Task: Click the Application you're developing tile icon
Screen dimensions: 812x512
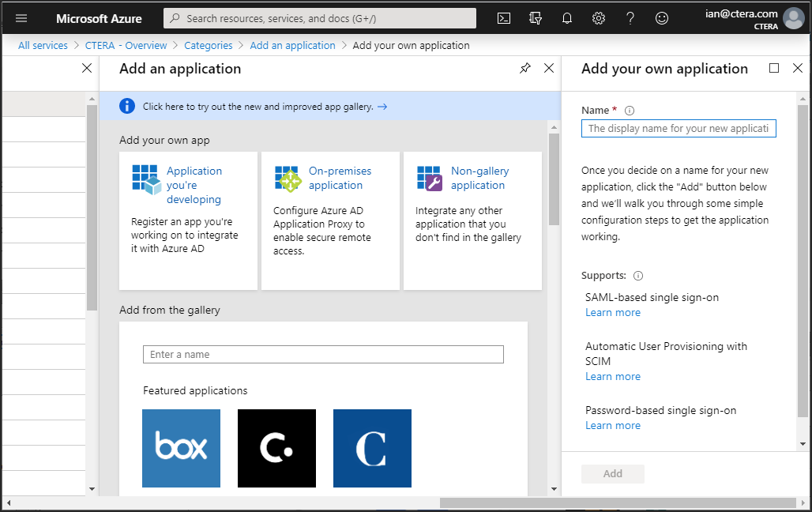Action: coord(147,179)
